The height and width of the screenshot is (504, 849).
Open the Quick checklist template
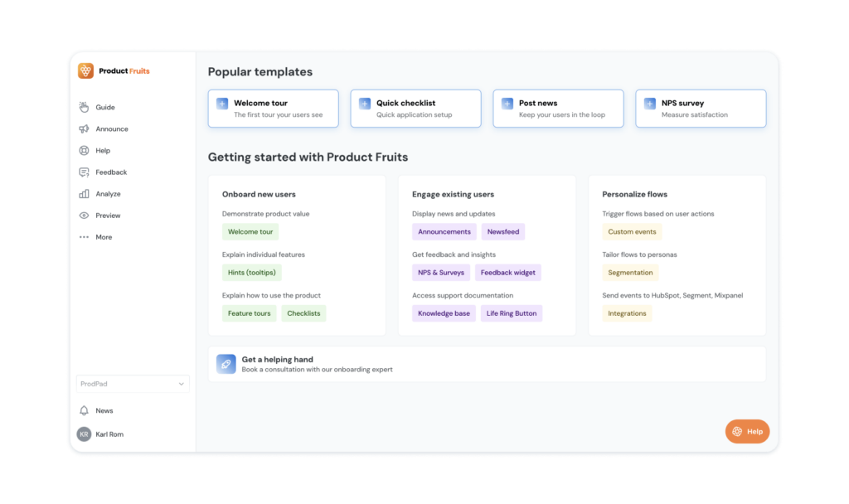(415, 109)
